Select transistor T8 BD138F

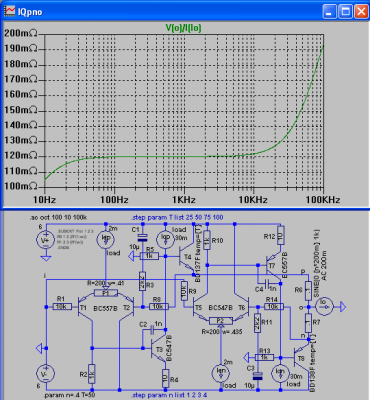coord(301,359)
